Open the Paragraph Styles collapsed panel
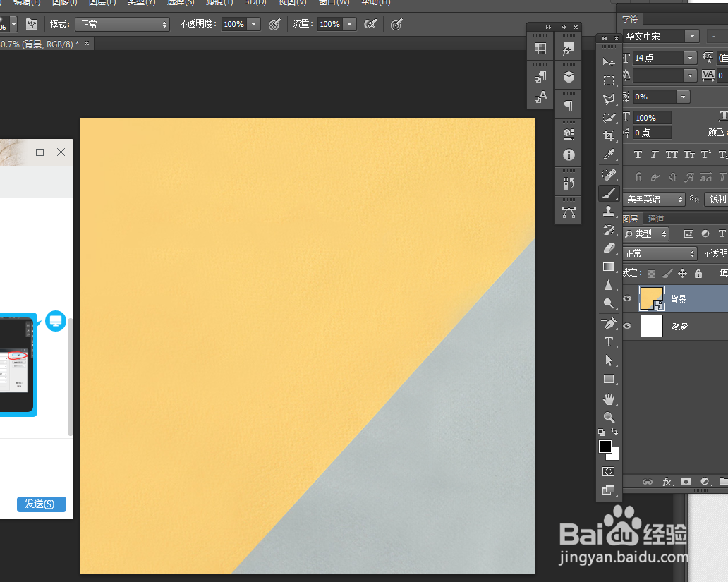 point(540,78)
